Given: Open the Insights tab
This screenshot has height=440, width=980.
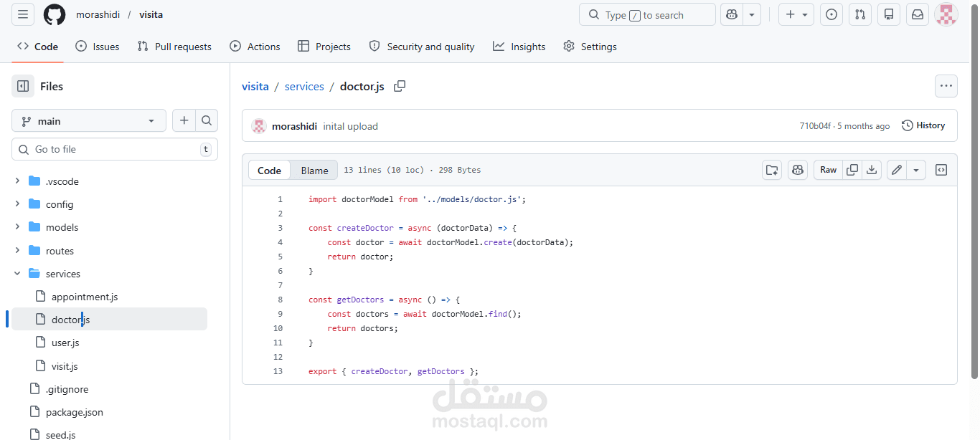Looking at the screenshot, I should pyautogui.click(x=519, y=47).
